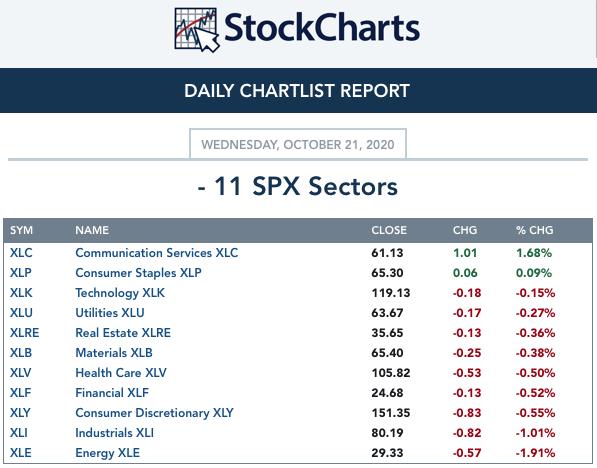
Task: Click Utilities XLU name link
Action: coord(110,313)
